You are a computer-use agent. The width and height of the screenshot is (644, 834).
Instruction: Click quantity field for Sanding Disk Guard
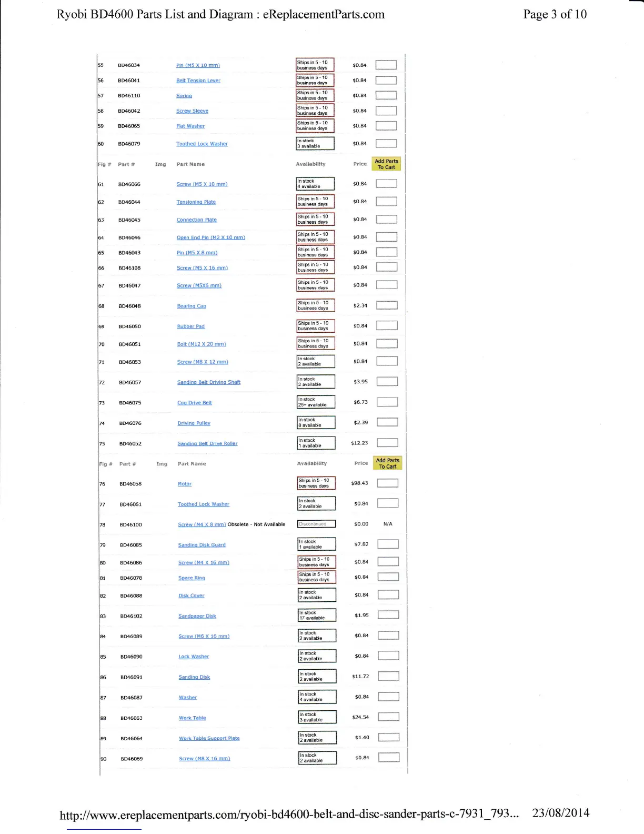click(389, 544)
